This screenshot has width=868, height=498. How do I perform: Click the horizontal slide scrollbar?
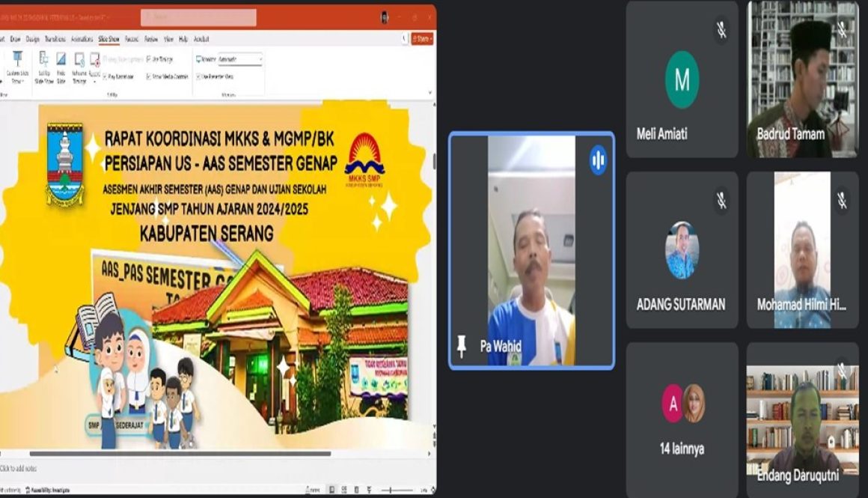pos(180,454)
